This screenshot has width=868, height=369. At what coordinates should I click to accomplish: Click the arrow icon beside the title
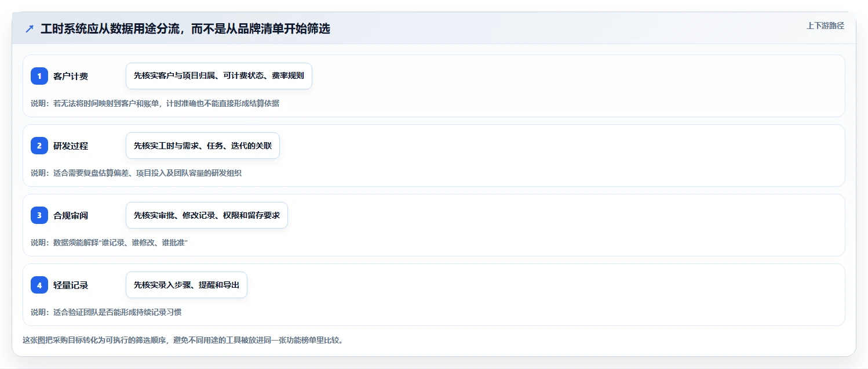(x=30, y=28)
